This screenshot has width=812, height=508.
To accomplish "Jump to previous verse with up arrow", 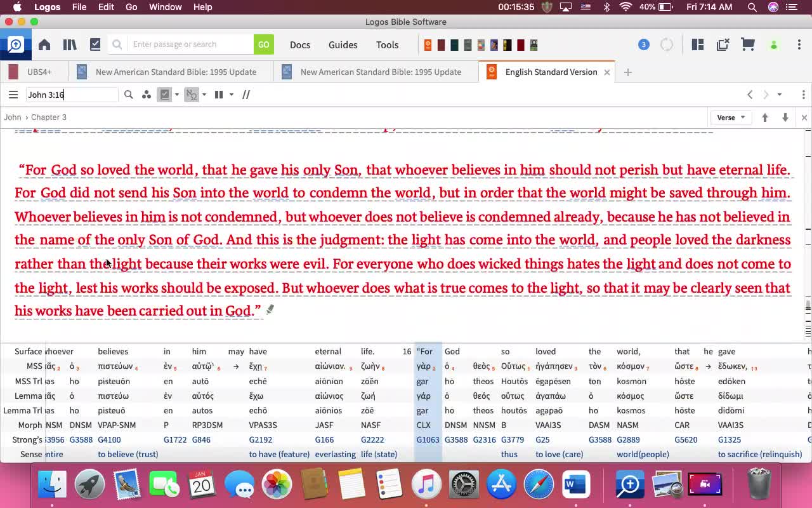I will [x=765, y=117].
